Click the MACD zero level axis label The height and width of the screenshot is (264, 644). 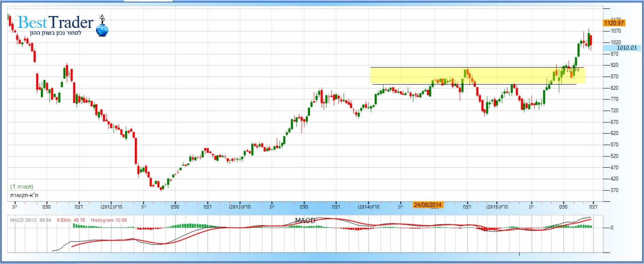click(612, 228)
